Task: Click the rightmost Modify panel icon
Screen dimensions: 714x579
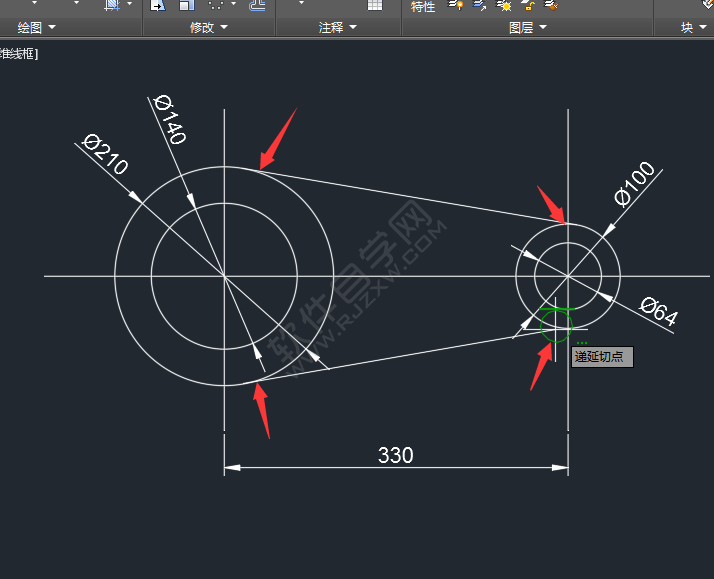Action: click(257, 5)
